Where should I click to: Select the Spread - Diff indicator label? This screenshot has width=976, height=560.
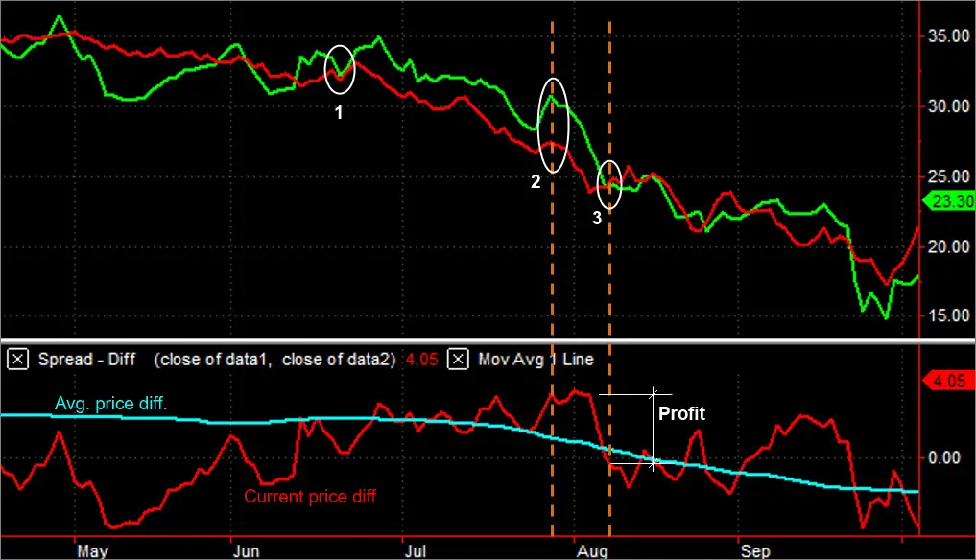86,359
